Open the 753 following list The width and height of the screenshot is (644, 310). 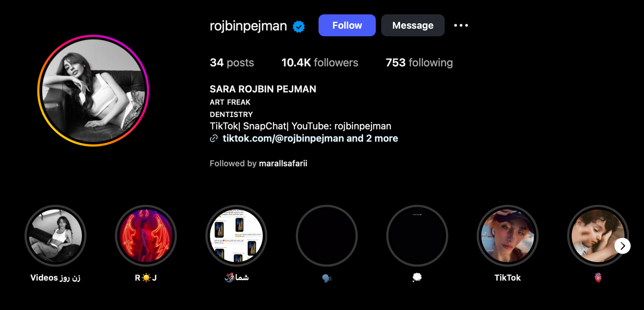coord(419,63)
